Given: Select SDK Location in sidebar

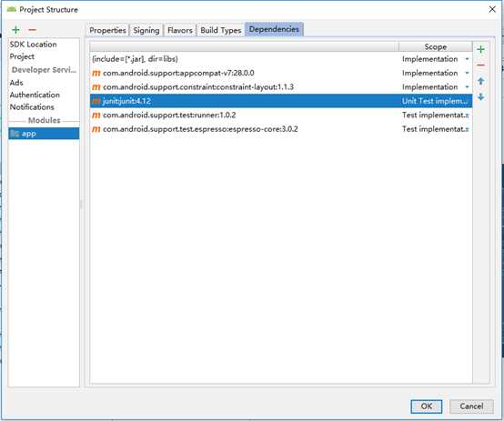Looking at the screenshot, I should click(x=33, y=45).
